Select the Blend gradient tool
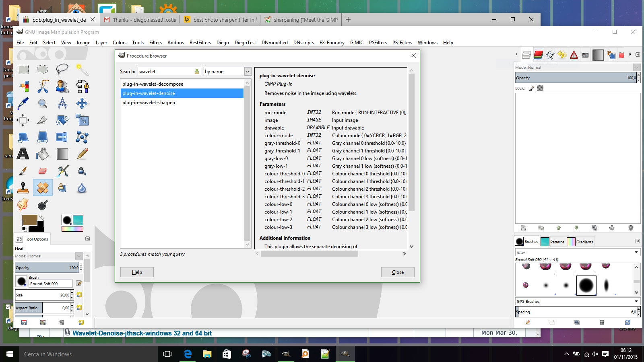644x362 pixels. 62,154
